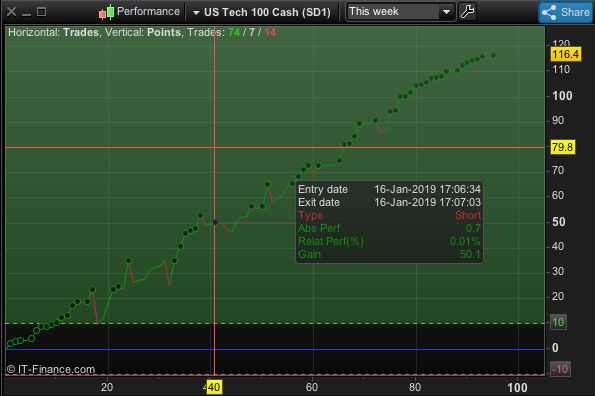
Task: Click the Short type tooltip entry
Action: tap(468, 215)
